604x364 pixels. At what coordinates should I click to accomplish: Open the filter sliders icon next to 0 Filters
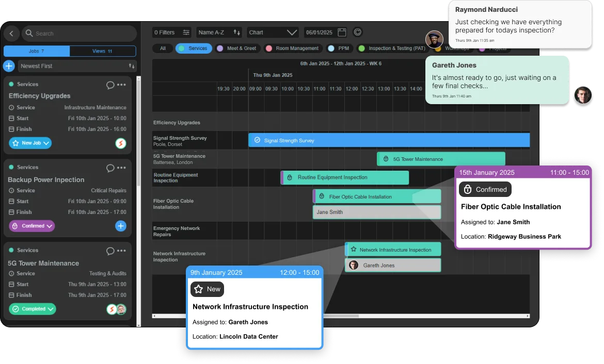[x=186, y=32]
